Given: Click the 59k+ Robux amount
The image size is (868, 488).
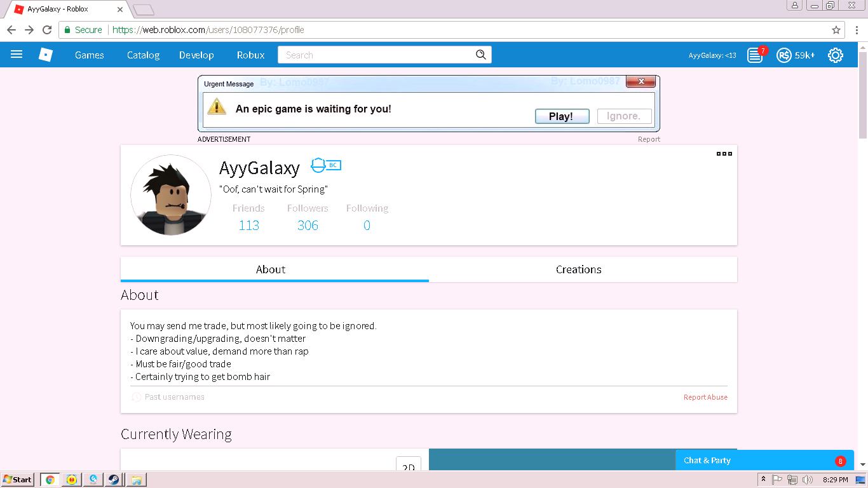Looking at the screenshot, I should point(804,55).
